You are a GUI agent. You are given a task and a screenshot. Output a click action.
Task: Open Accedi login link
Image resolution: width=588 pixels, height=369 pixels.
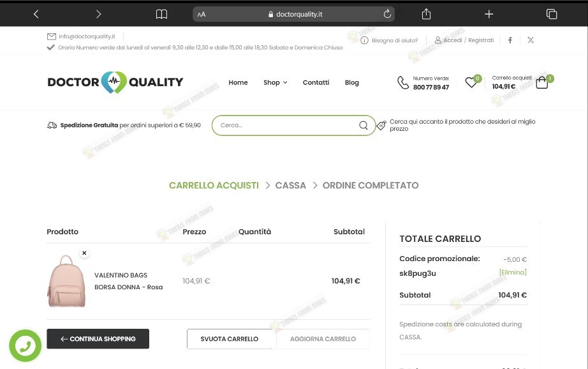pos(453,40)
